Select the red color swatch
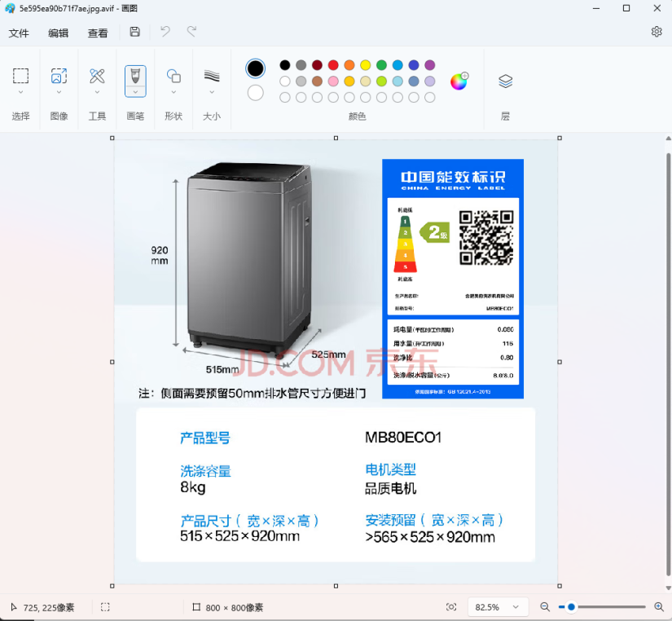672x621 pixels. tap(333, 64)
